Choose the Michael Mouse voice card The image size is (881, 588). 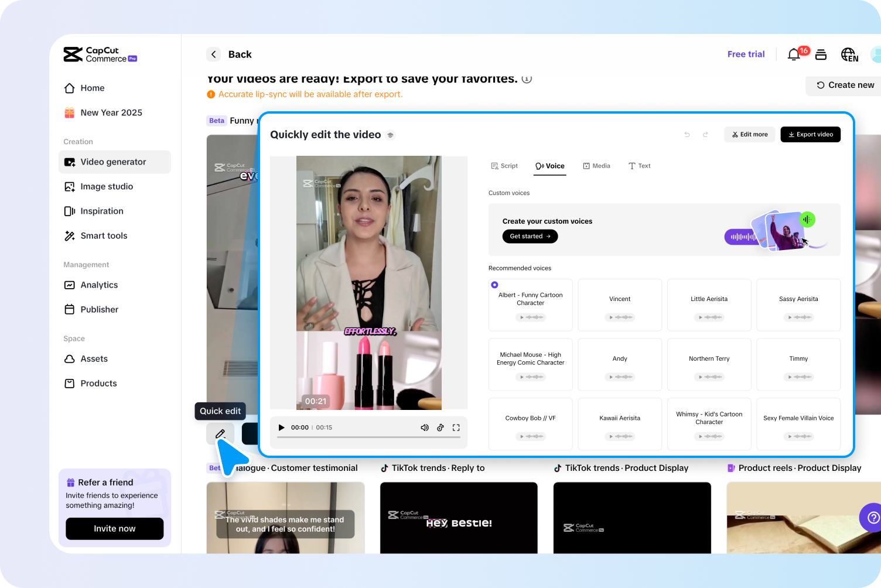tap(531, 364)
